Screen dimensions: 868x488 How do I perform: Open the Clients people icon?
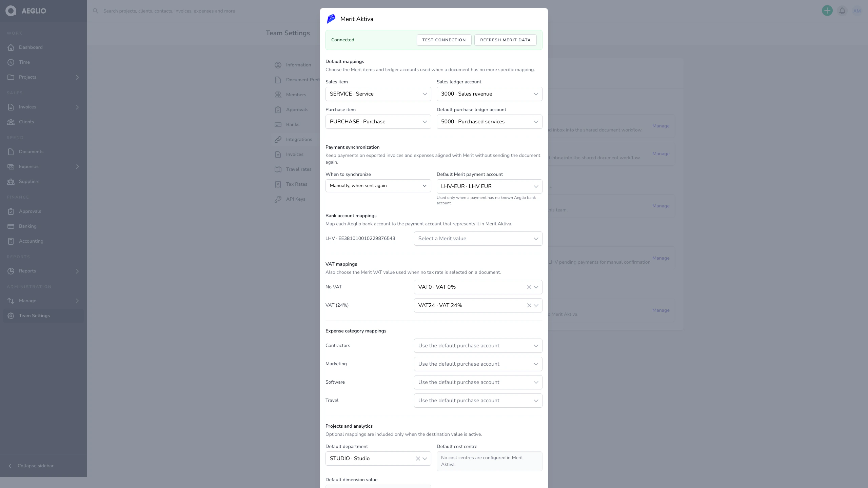pyautogui.click(x=11, y=122)
